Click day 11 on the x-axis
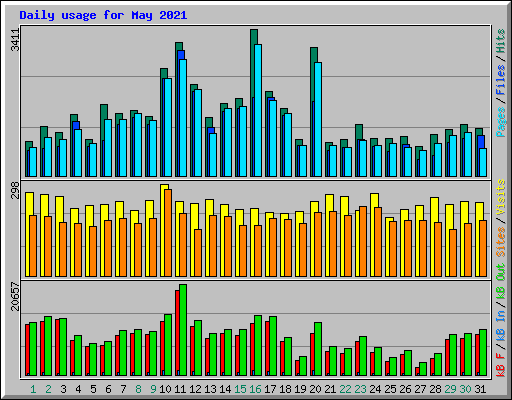 pyautogui.click(x=180, y=389)
